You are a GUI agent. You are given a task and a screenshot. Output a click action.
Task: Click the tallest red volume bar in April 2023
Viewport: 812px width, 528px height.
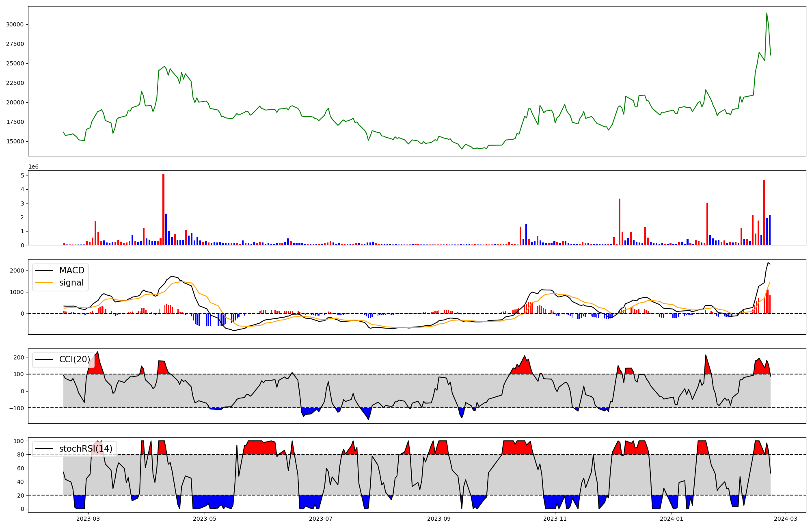click(163, 209)
